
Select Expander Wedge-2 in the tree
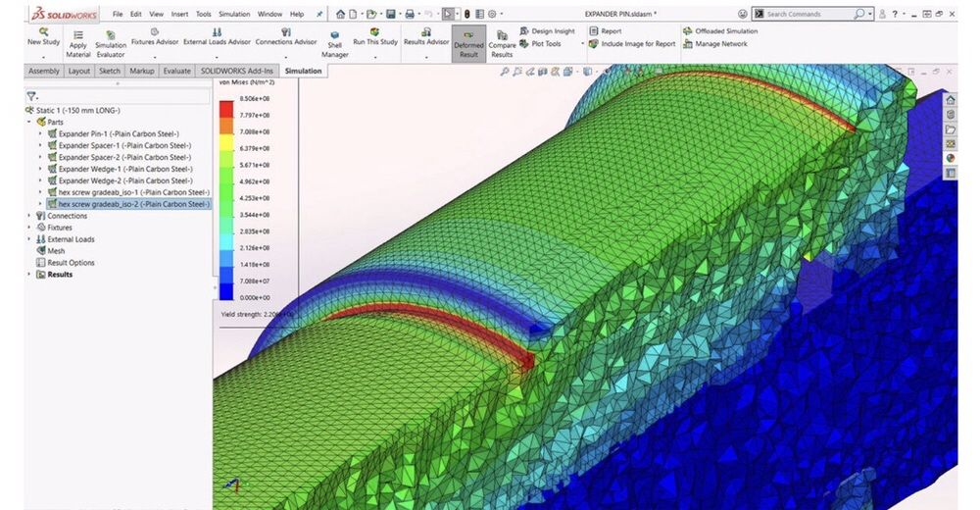coord(125,180)
